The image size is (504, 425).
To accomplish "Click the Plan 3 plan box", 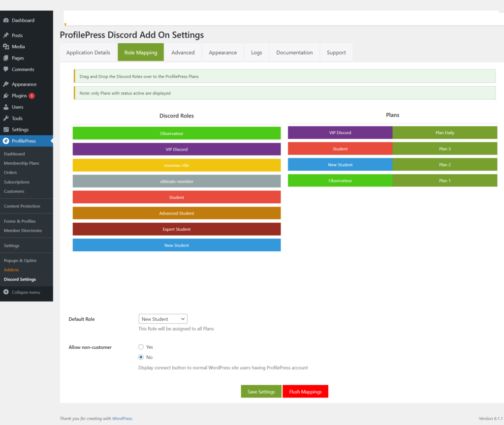I will point(445,149).
